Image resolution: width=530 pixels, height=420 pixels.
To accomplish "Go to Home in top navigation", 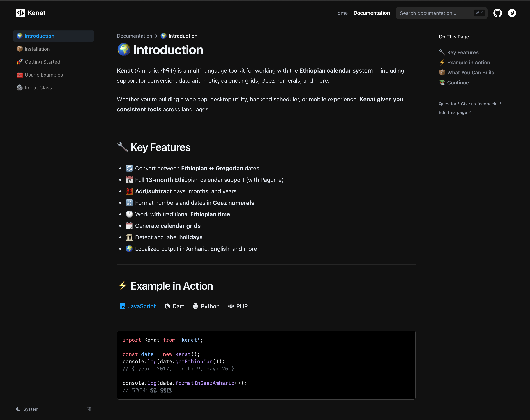I will tap(341, 13).
